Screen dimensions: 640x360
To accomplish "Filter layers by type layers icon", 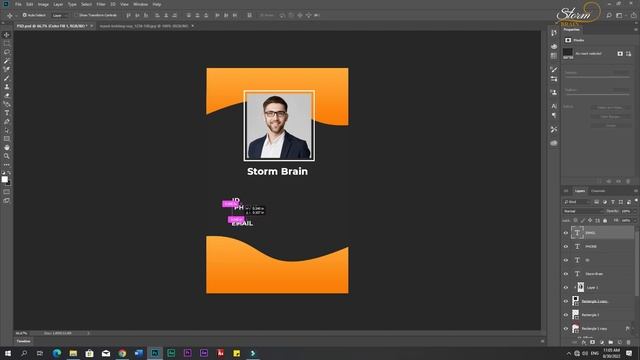I will [x=613, y=202].
